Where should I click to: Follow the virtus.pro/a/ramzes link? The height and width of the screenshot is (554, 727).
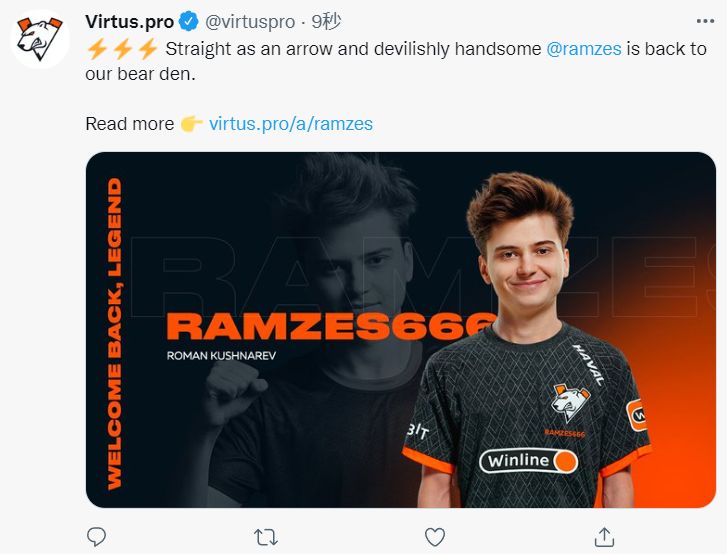(x=291, y=124)
